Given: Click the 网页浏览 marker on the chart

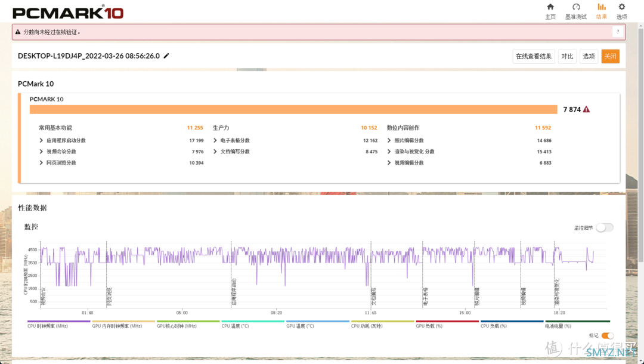Looking at the screenshot, I should coord(109,296).
